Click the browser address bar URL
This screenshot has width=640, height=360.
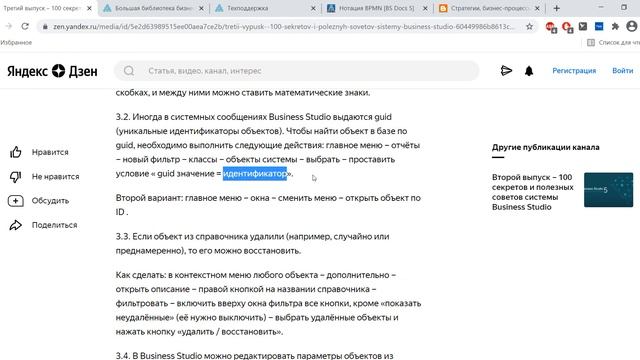284,27
